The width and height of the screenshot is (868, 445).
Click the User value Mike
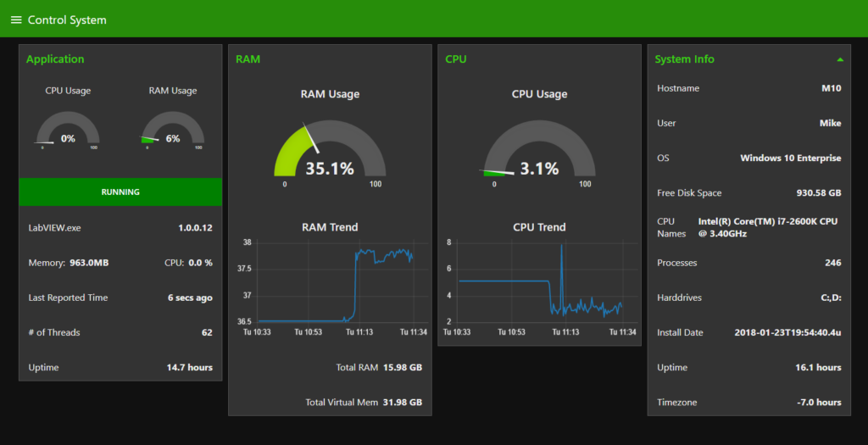(x=831, y=124)
